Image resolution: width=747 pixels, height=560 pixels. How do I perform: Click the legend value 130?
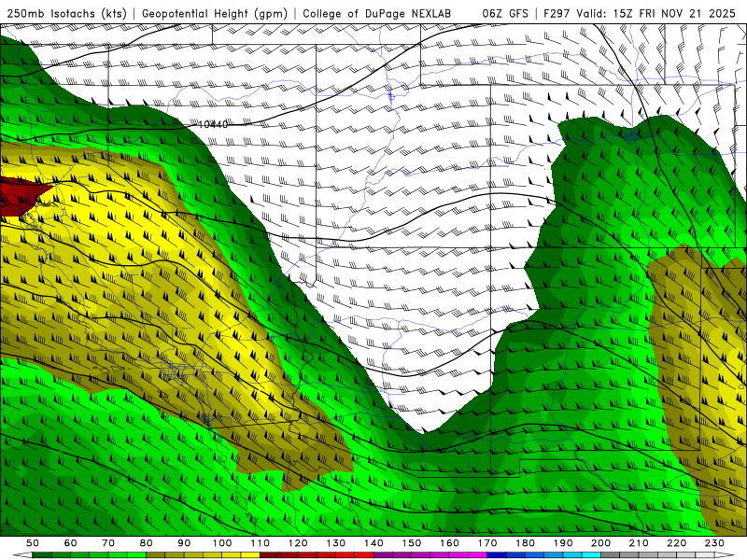[x=335, y=543]
